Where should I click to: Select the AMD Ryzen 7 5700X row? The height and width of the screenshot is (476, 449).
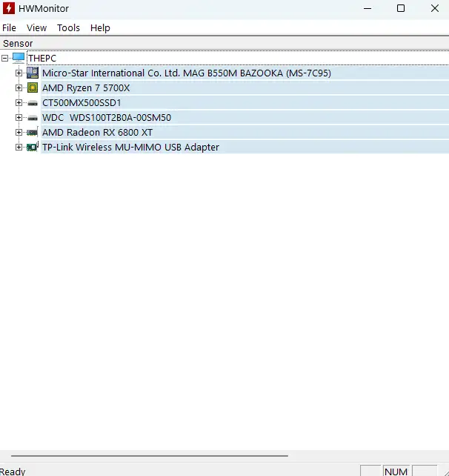(x=245, y=87)
